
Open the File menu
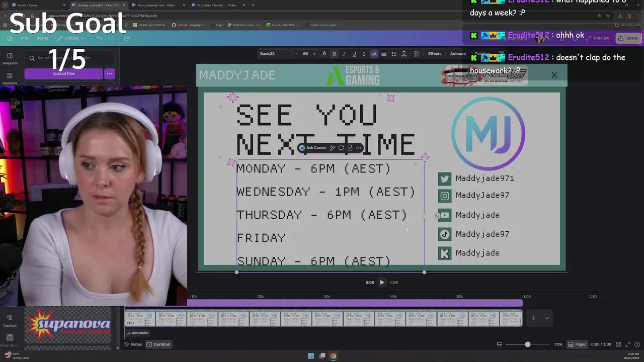tap(24, 38)
